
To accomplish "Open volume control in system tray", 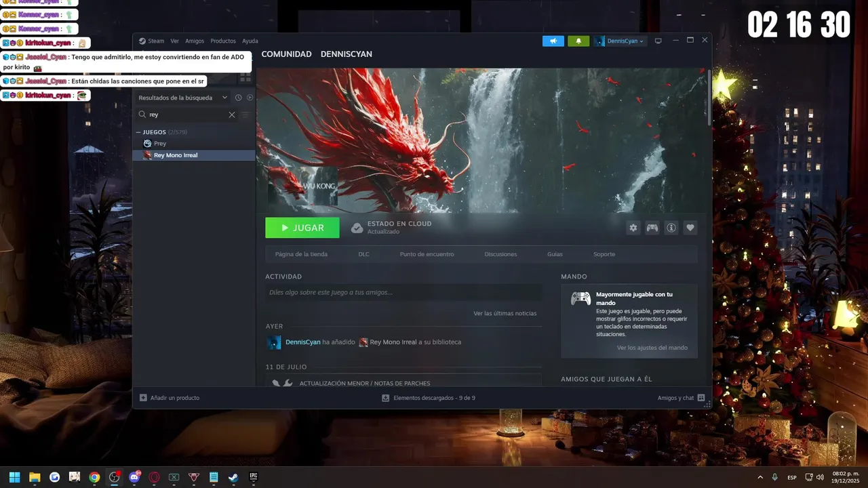I will coord(821,477).
